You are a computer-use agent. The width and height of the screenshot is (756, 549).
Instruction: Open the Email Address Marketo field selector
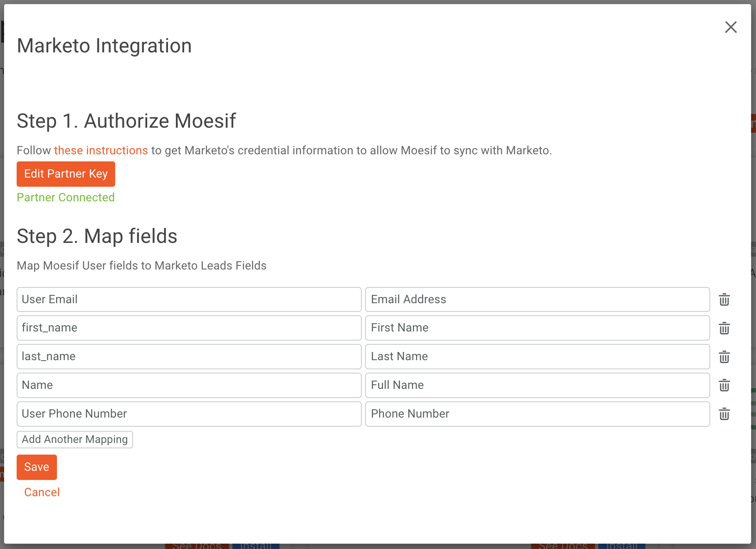click(537, 299)
